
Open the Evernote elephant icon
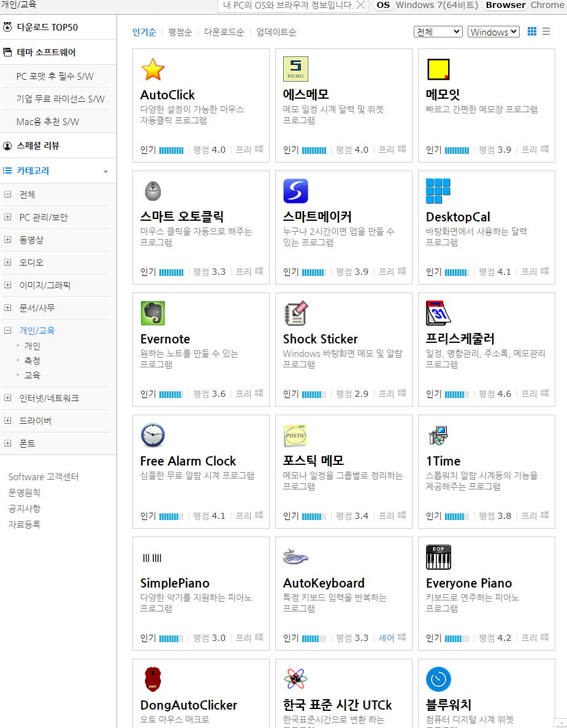coord(153,313)
